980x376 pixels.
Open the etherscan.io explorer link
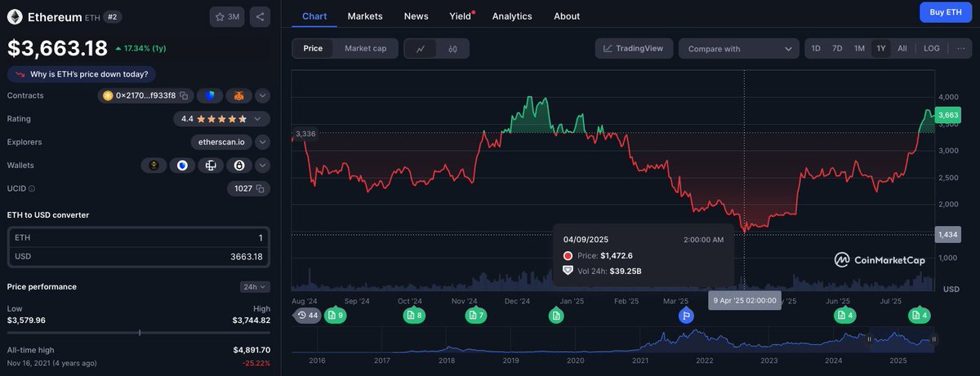(220, 142)
